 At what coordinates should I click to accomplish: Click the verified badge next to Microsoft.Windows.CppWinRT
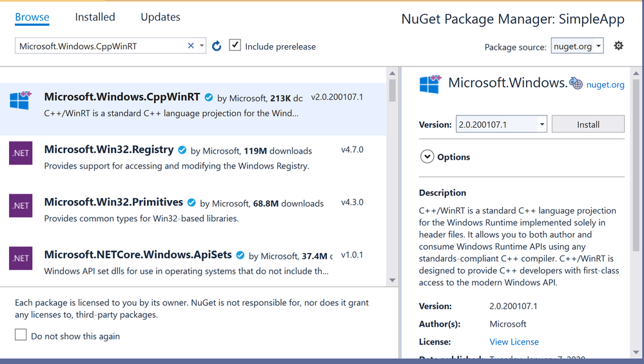click(x=209, y=97)
